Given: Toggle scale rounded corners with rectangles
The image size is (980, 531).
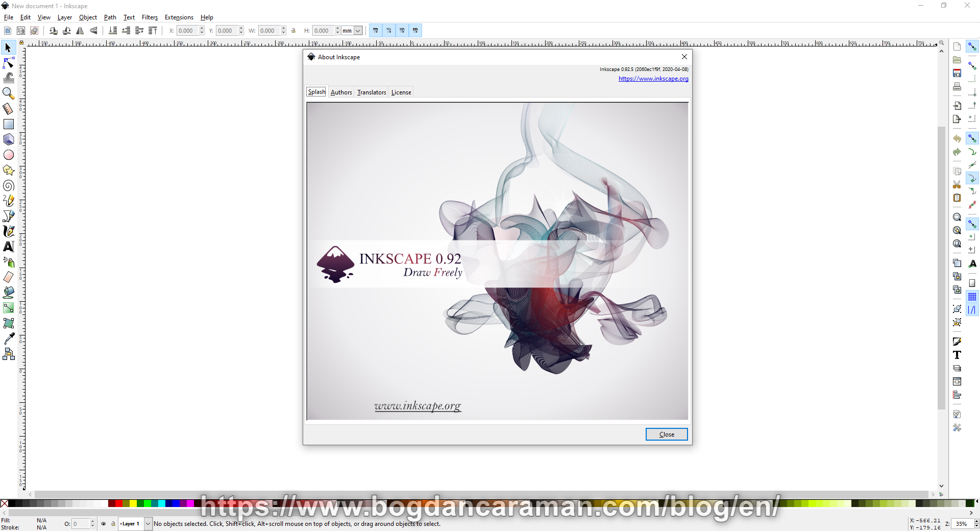Looking at the screenshot, I should (x=389, y=31).
